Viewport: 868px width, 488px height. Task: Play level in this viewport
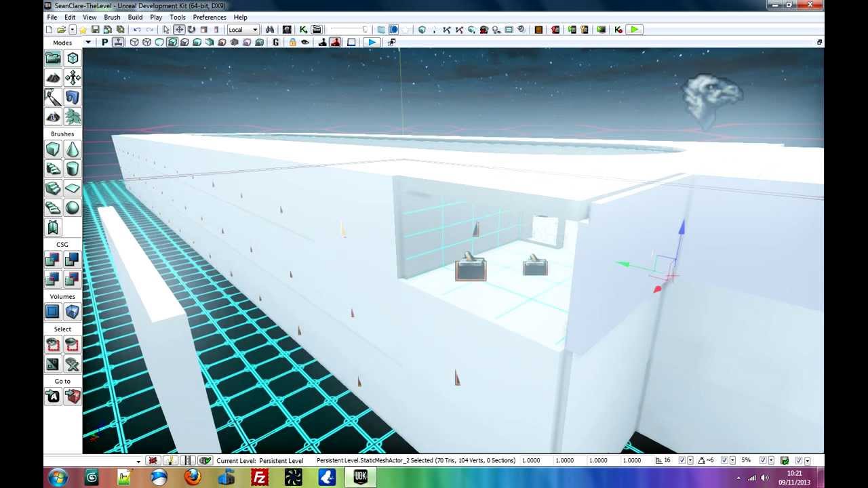[x=372, y=43]
